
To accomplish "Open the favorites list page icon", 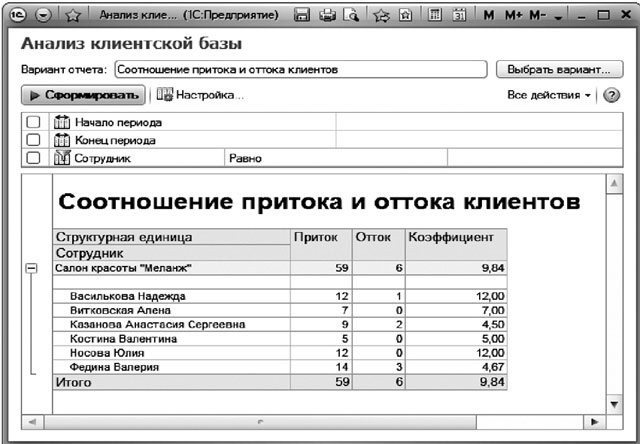I will 405,15.
